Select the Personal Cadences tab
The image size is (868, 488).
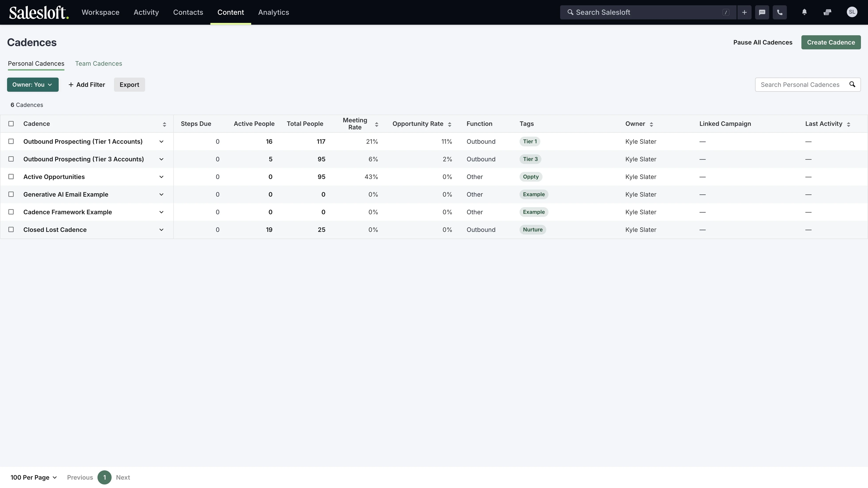36,64
